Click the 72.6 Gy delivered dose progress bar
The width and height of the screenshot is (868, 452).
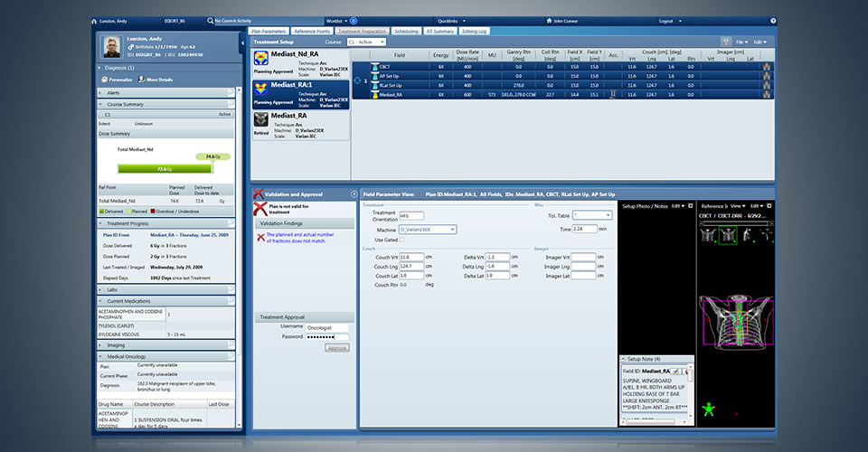pyautogui.click(x=165, y=169)
